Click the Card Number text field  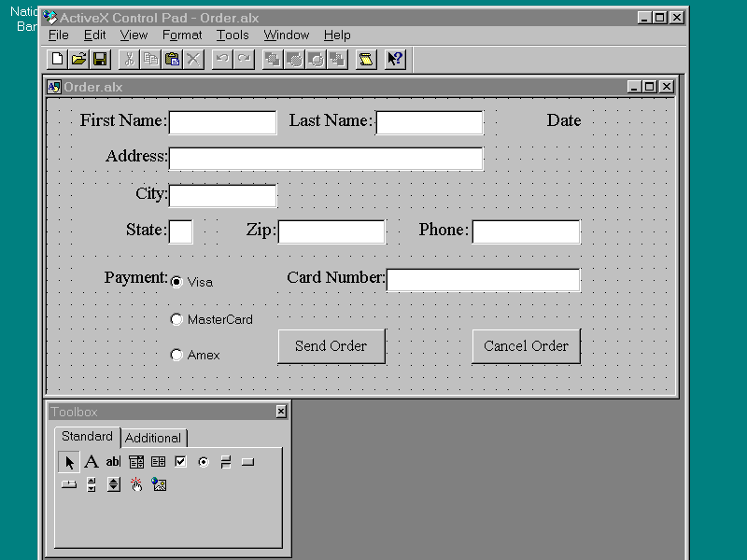pyautogui.click(x=483, y=280)
